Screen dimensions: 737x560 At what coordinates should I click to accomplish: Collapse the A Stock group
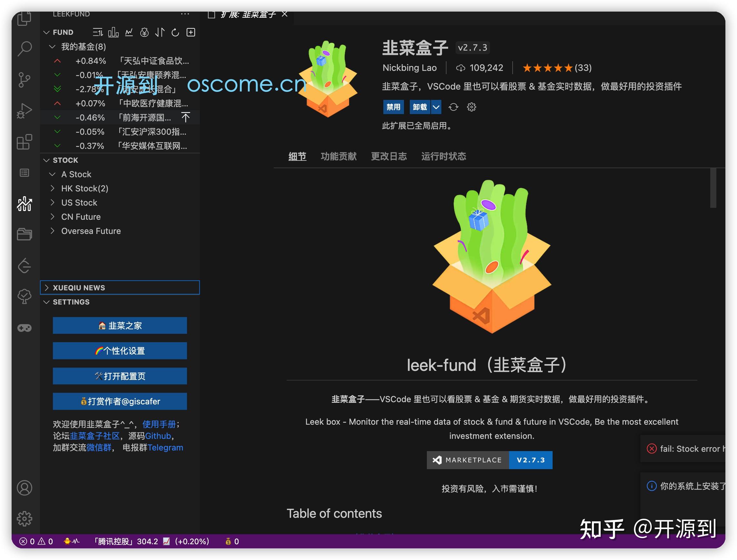(52, 174)
